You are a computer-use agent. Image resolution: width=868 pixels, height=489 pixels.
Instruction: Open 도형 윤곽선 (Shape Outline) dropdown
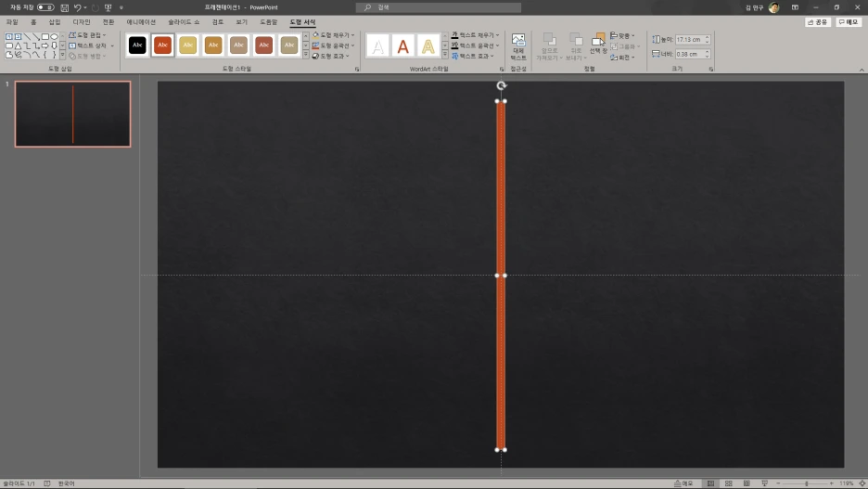pos(333,45)
